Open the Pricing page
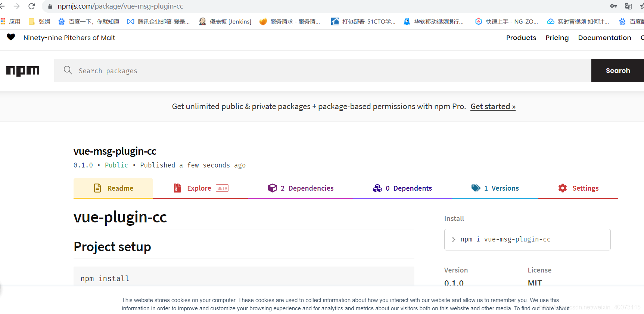644x314 pixels. tap(557, 38)
